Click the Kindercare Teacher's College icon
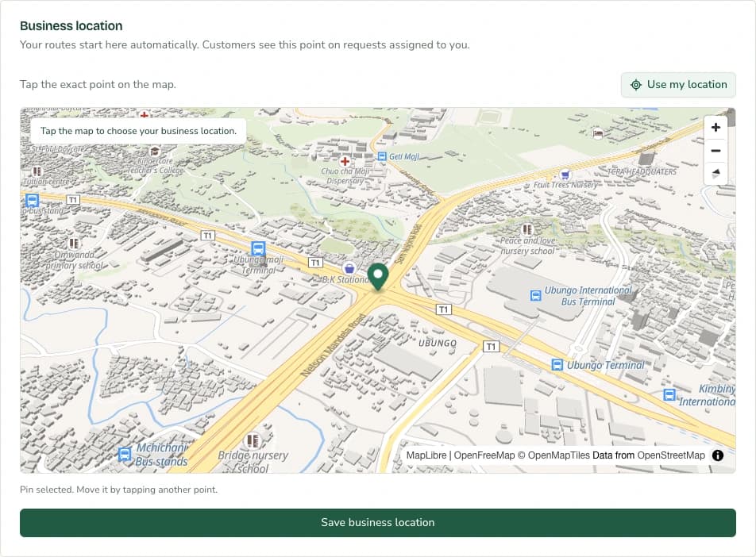756x557 pixels. tap(154, 152)
